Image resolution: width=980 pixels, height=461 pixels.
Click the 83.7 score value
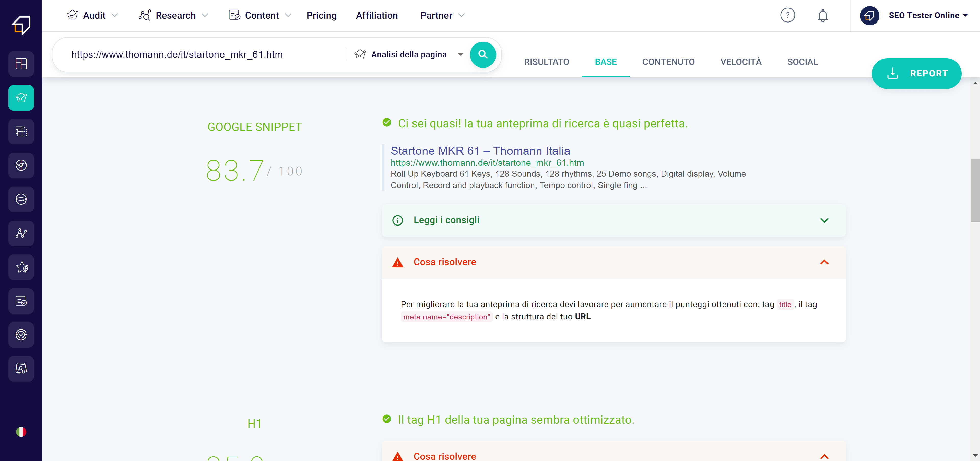pos(235,170)
